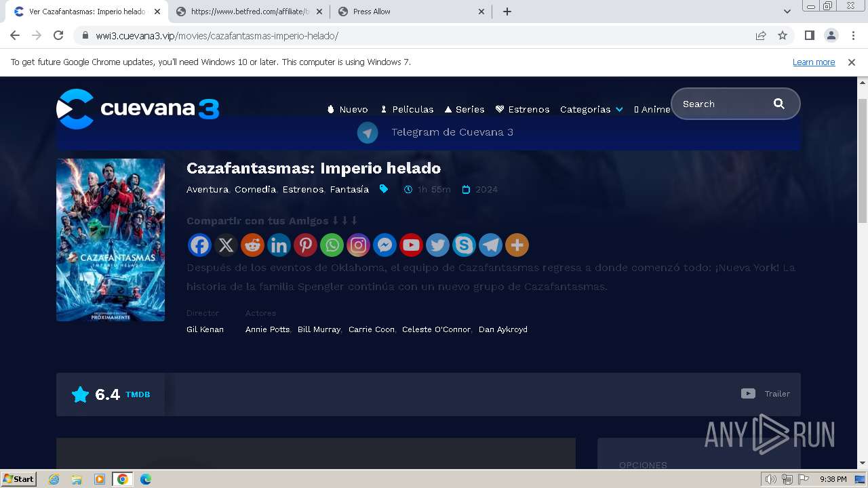Open actor Bill Murray link
Viewport: 868px width, 488px height.
[319, 329]
